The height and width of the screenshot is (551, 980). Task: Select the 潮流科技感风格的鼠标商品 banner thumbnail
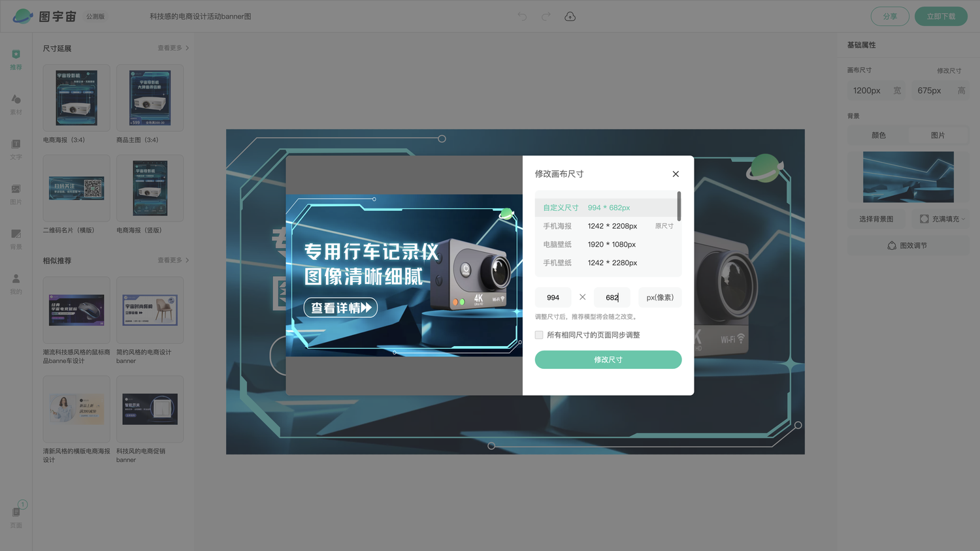click(x=76, y=310)
